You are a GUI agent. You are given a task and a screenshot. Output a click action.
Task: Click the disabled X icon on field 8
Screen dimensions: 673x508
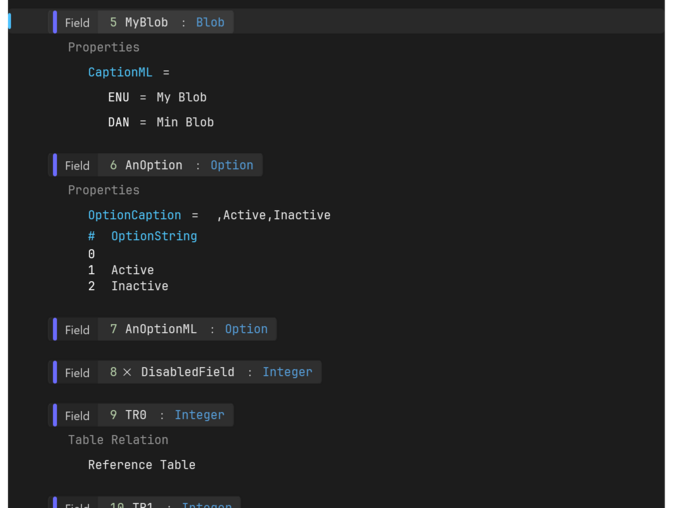(127, 372)
